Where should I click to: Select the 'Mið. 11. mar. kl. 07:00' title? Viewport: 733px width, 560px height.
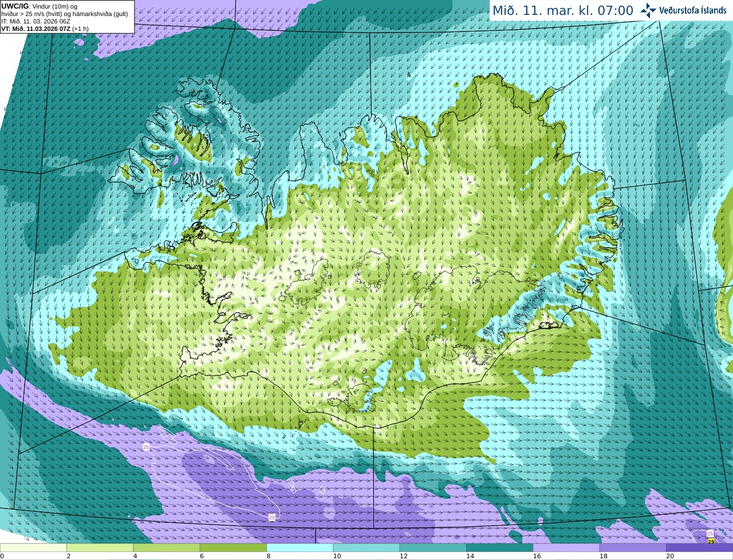point(563,11)
